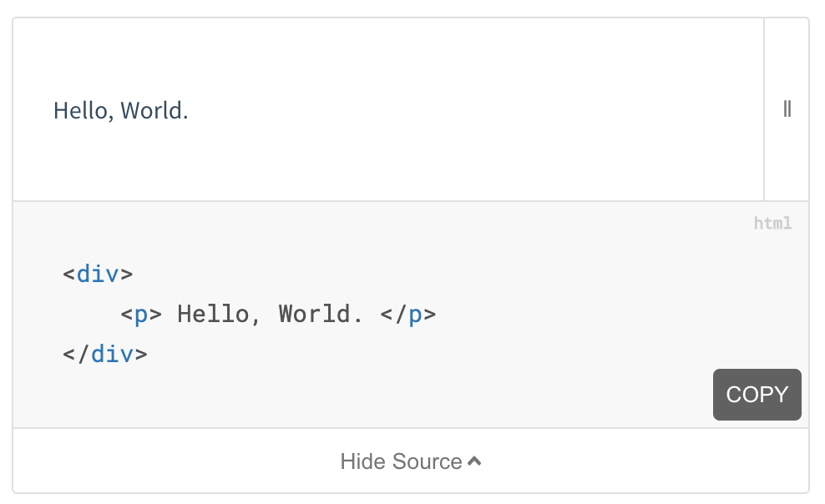The height and width of the screenshot is (504, 825).
Task: Click the "</" before div on last line
Action: [77, 355]
